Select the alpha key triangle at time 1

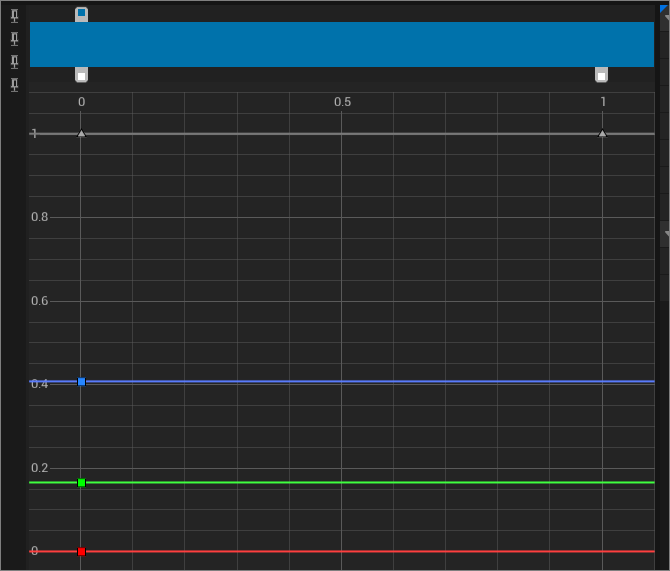pos(602,134)
